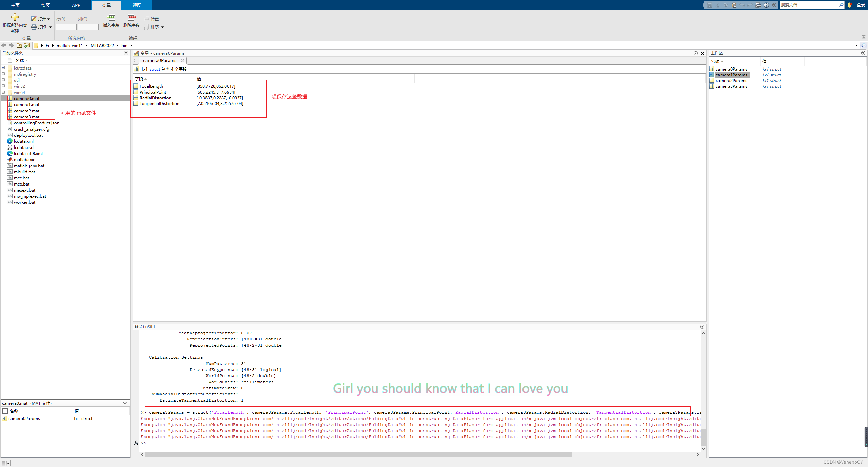Open the 排序 sort dropdown arrow
868x467 pixels.
coord(163,27)
